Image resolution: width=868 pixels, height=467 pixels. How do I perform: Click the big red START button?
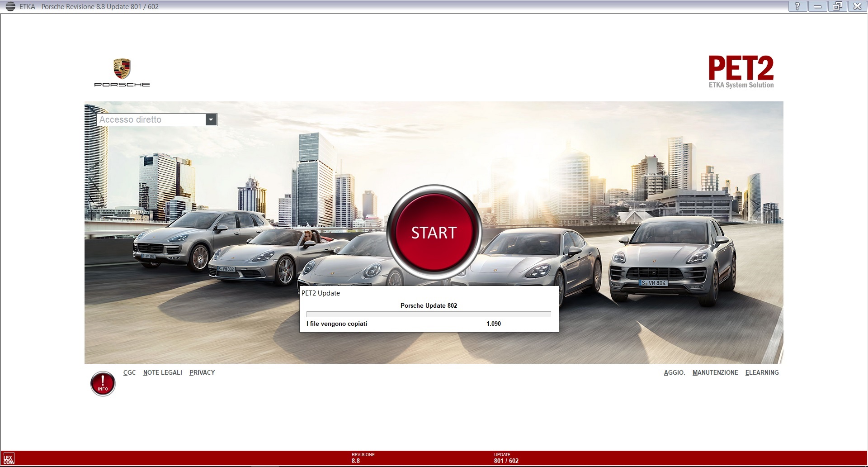[434, 233]
